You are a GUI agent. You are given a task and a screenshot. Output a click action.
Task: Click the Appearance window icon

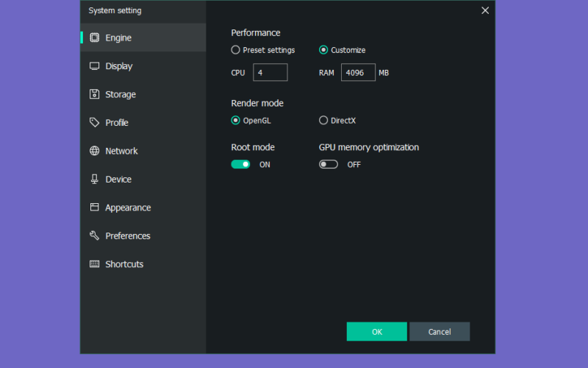pyautogui.click(x=95, y=208)
